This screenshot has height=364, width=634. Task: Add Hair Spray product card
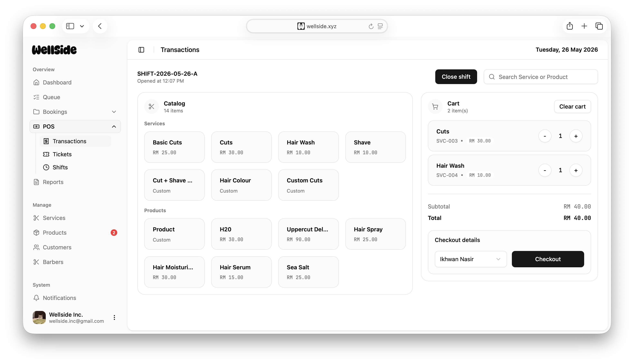(x=375, y=234)
